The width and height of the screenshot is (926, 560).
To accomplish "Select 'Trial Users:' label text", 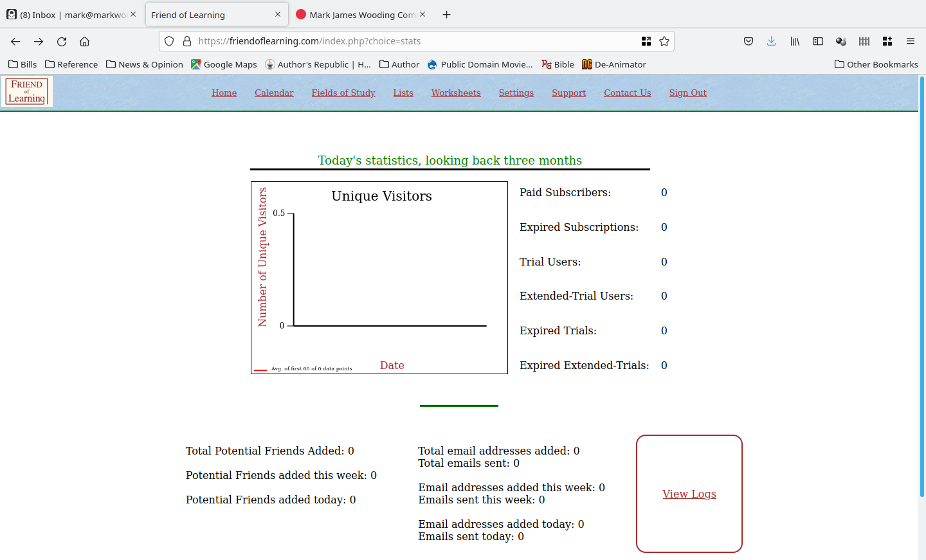I will click(550, 262).
